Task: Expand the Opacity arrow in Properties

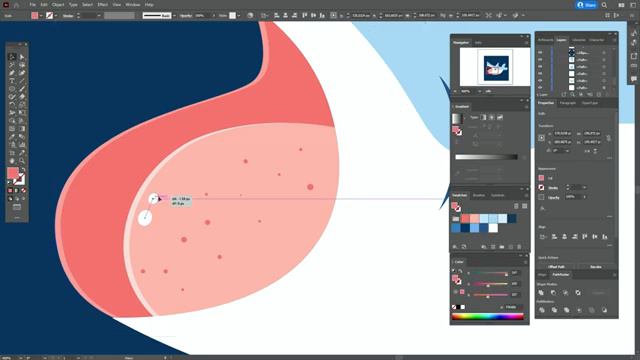Action: (584, 197)
